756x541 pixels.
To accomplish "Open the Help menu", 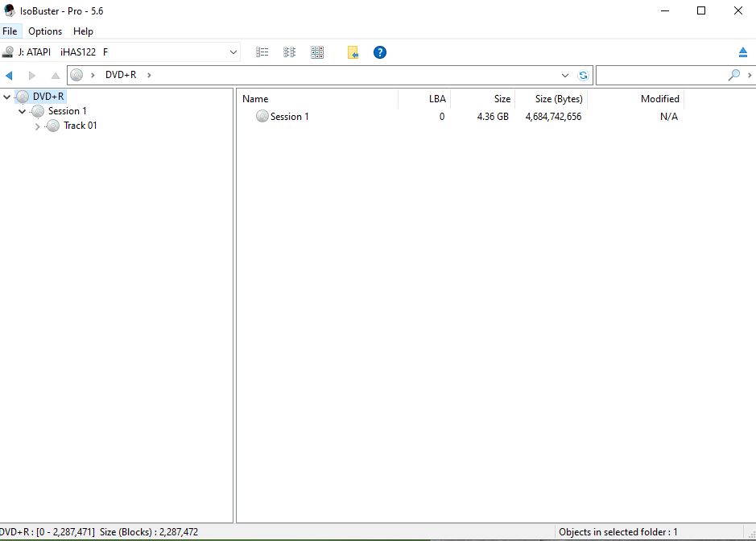I will [x=83, y=31].
